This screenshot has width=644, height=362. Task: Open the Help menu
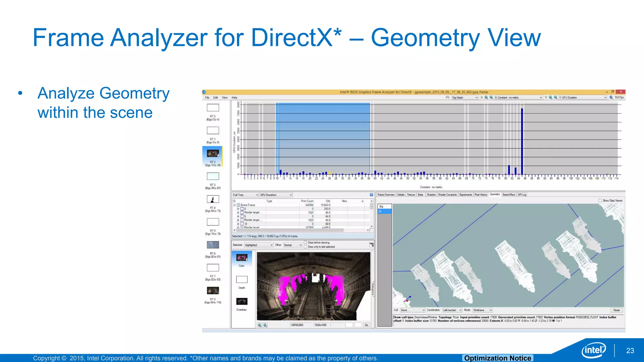point(235,97)
